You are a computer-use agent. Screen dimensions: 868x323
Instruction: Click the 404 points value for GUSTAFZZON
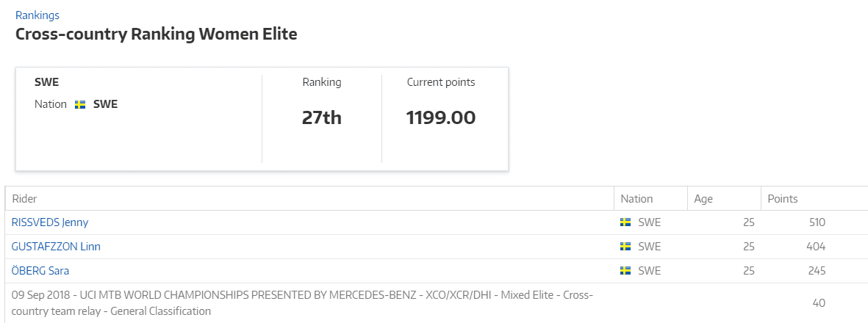tap(817, 247)
